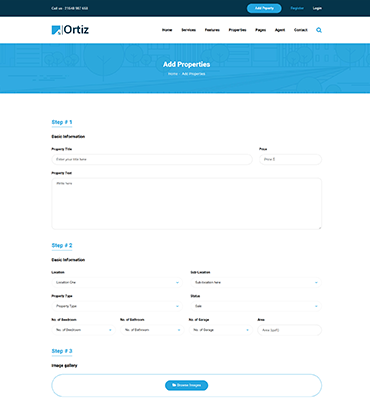Click the search magnifier icon in navigation

pos(319,30)
